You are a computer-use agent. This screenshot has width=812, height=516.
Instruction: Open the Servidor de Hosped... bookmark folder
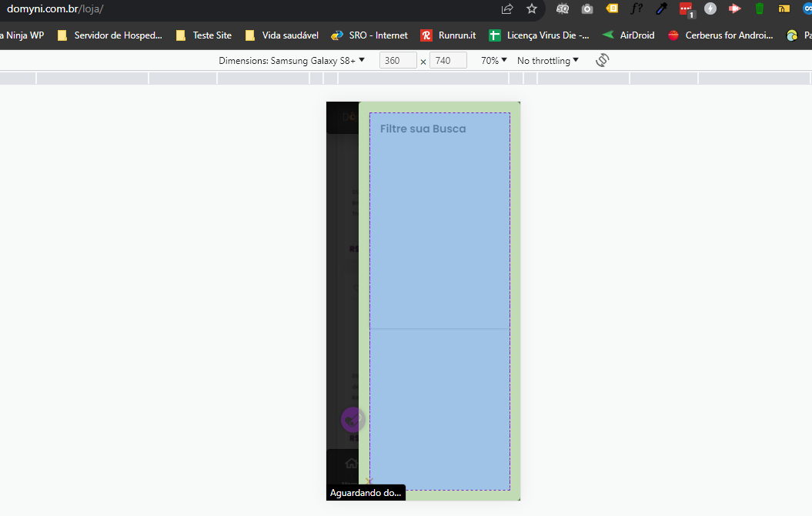[110, 35]
